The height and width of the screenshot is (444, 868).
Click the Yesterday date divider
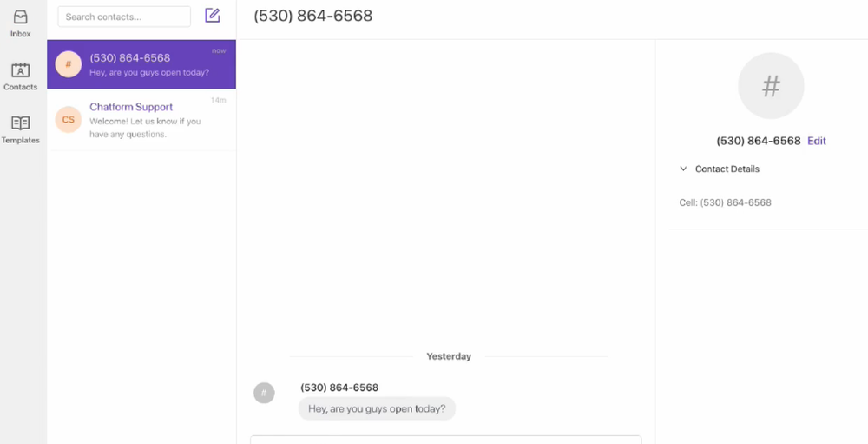coord(449,356)
